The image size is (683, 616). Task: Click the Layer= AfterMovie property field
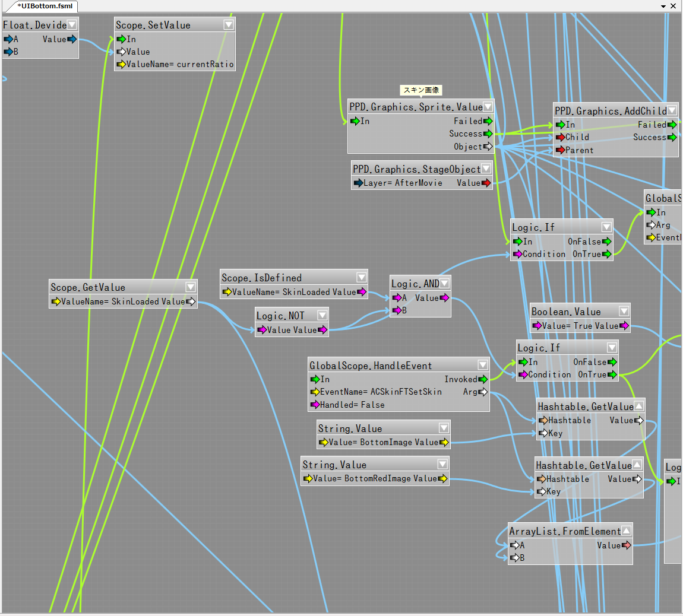[x=403, y=183]
